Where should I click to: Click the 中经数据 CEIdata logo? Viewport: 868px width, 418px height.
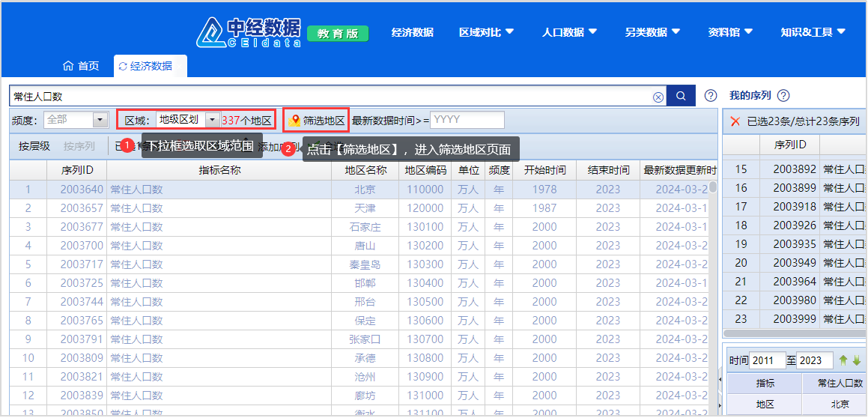click(249, 32)
